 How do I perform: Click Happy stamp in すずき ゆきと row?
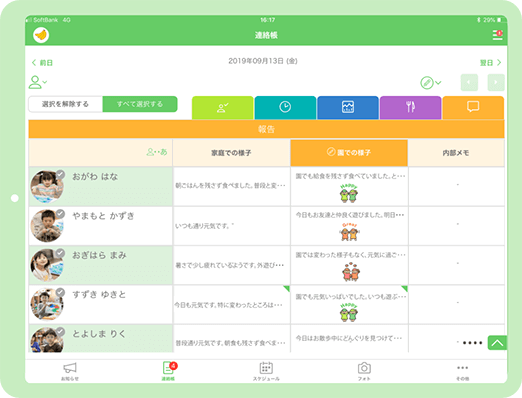pos(349,312)
